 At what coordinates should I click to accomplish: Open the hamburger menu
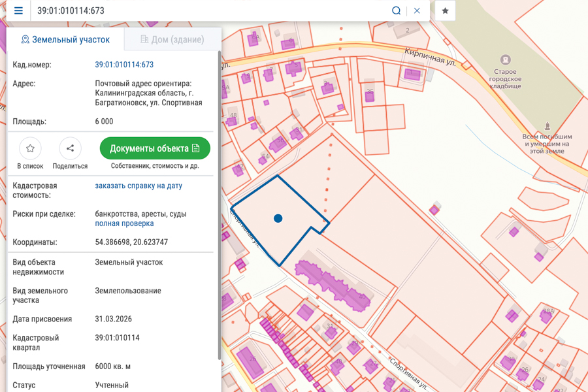[18, 10]
